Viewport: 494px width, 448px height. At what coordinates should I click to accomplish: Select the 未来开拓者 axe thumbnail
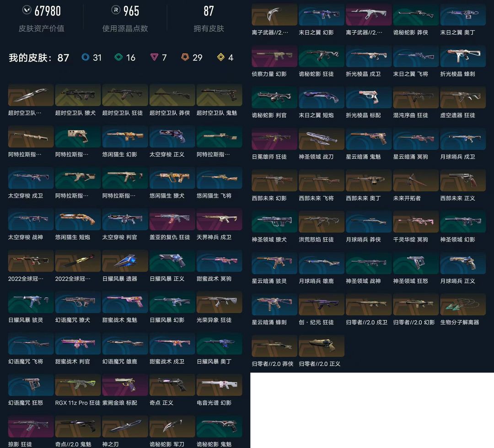click(416, 180)
